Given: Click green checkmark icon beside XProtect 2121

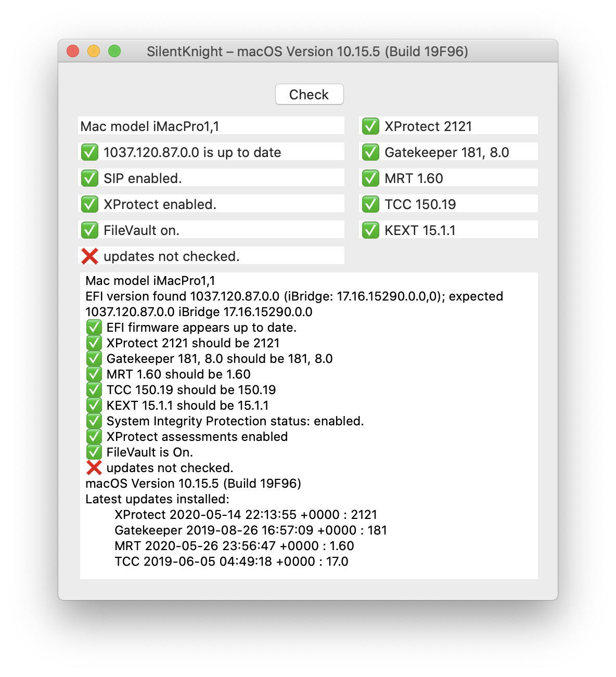Looking at the screenshot, I should click(370, 126).
